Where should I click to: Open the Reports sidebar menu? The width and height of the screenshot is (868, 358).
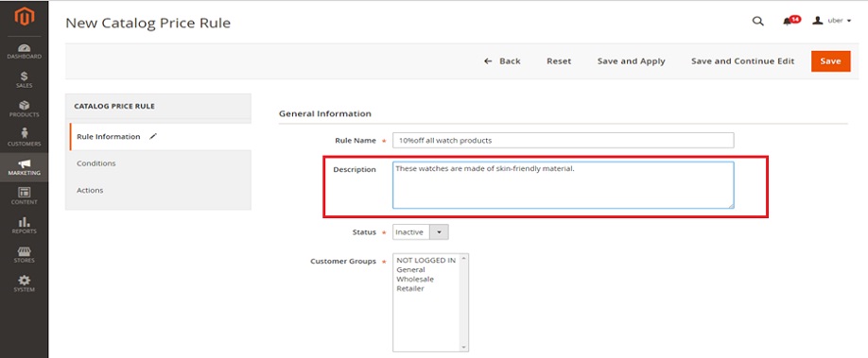24,225
